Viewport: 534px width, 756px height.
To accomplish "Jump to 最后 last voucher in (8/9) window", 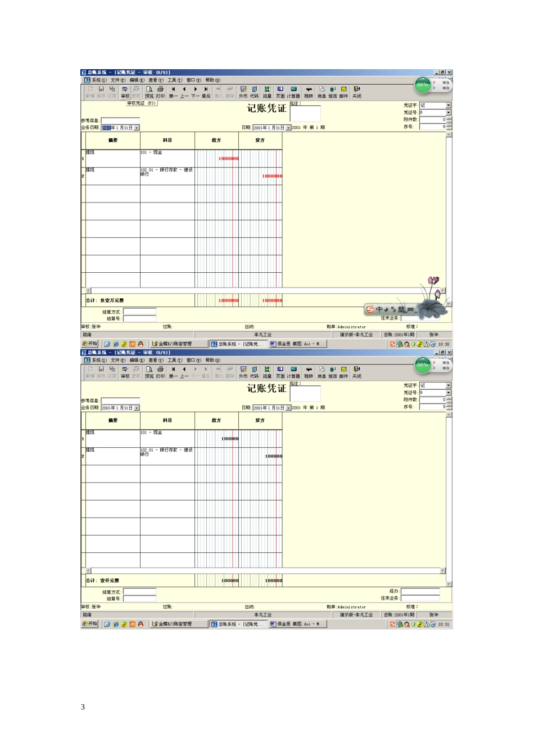I will coord(206,92).
